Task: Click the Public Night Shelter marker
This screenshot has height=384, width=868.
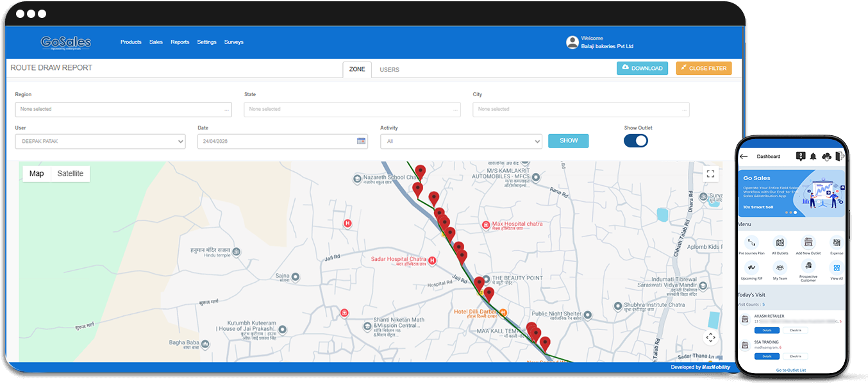Action: pos(588,315)
